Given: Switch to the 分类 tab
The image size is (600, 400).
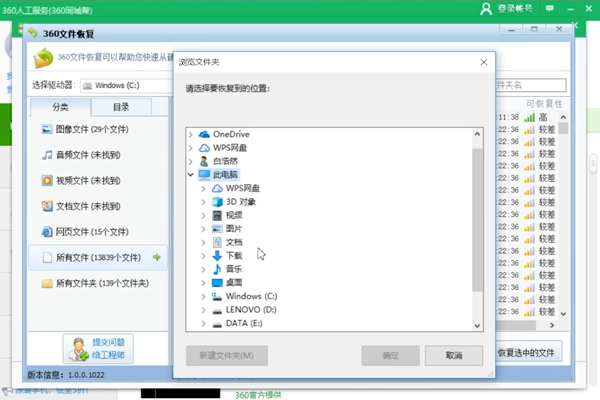Looking at the screenshot, I should [60, 107].
